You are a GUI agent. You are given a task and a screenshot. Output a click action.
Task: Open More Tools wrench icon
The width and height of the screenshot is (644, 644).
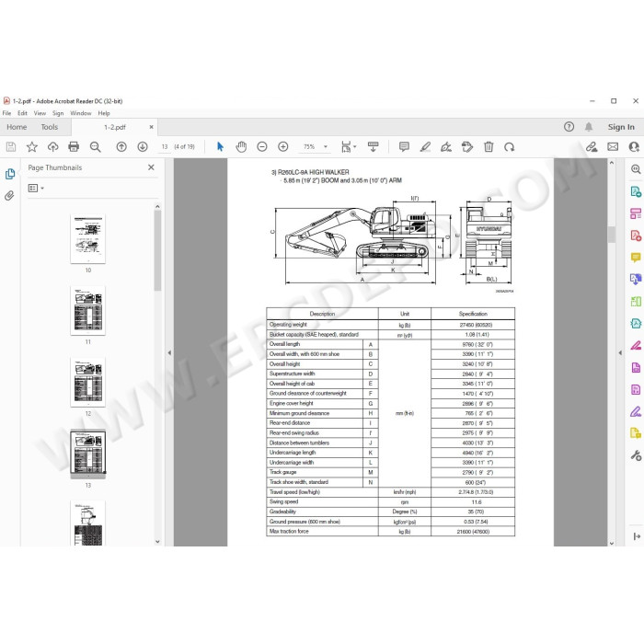click(x=636, y=455)
